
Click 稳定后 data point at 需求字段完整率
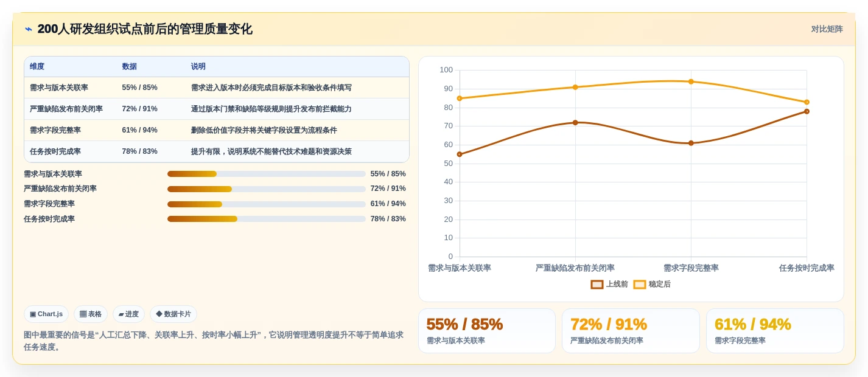pyautogui.click(x=691, y=81)
